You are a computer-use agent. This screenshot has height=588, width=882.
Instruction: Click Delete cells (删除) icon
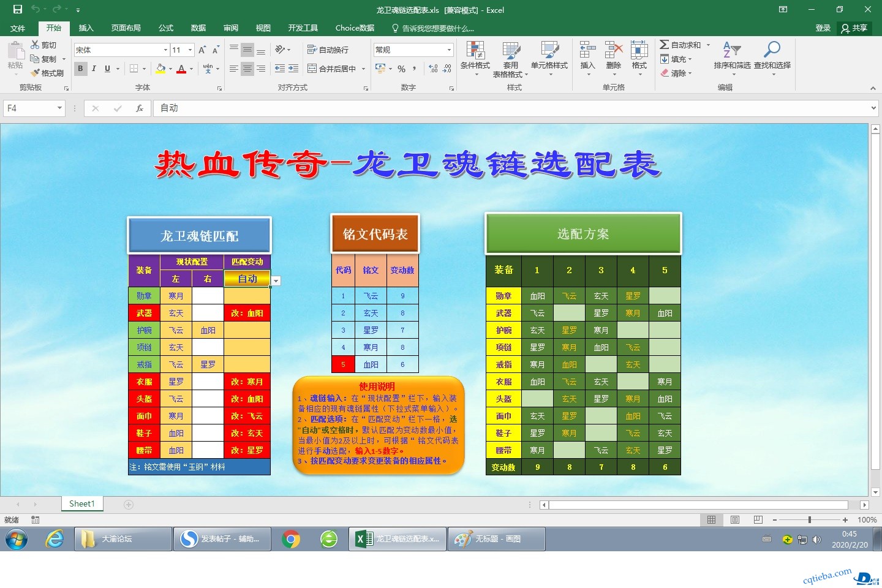613,51
